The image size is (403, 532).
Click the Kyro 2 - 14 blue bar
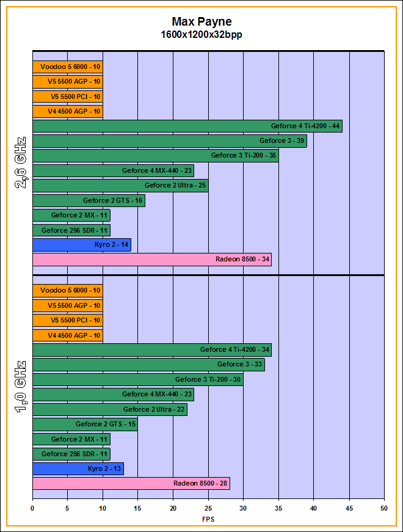pos(81,245)
